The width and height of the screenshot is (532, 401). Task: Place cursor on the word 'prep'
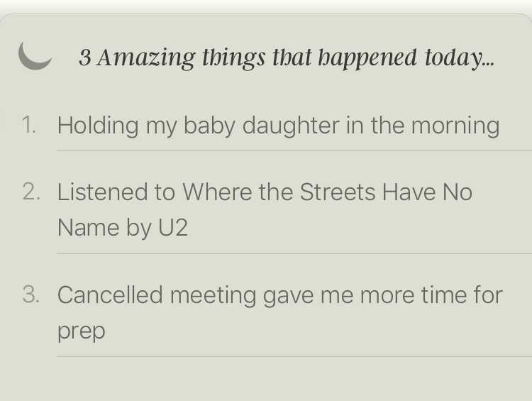click(x=81, y=331)
